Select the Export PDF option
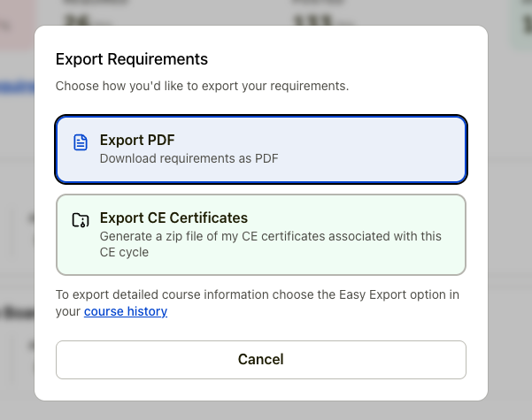This screenshot has height=420, width=532. [x=260, y=149]
